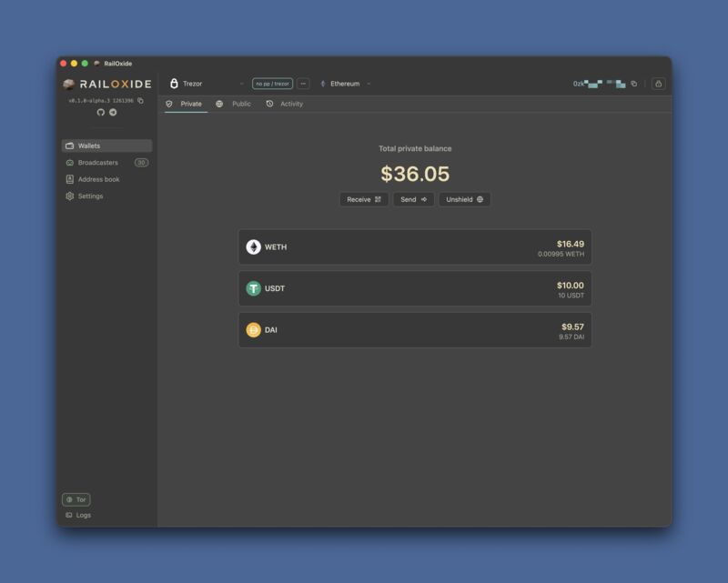728x583 pixels.
Task: Click the globe icon on Unshield
Action: pyautogui.click(x=480, y=199)
